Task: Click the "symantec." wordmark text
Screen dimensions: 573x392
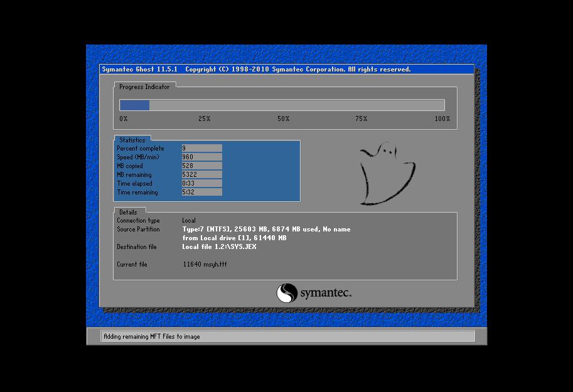Action: point(326,293)
